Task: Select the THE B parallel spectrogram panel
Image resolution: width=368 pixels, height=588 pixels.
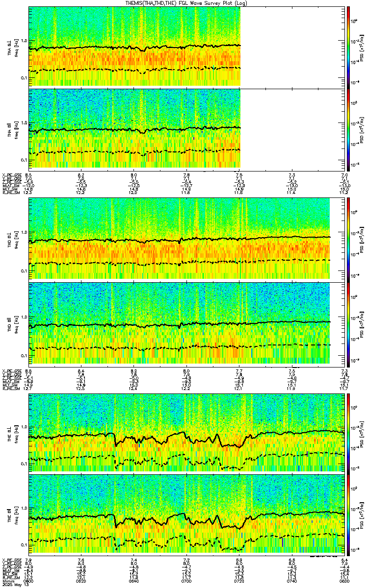Action: pyautogui.click(x=187, y=515)
